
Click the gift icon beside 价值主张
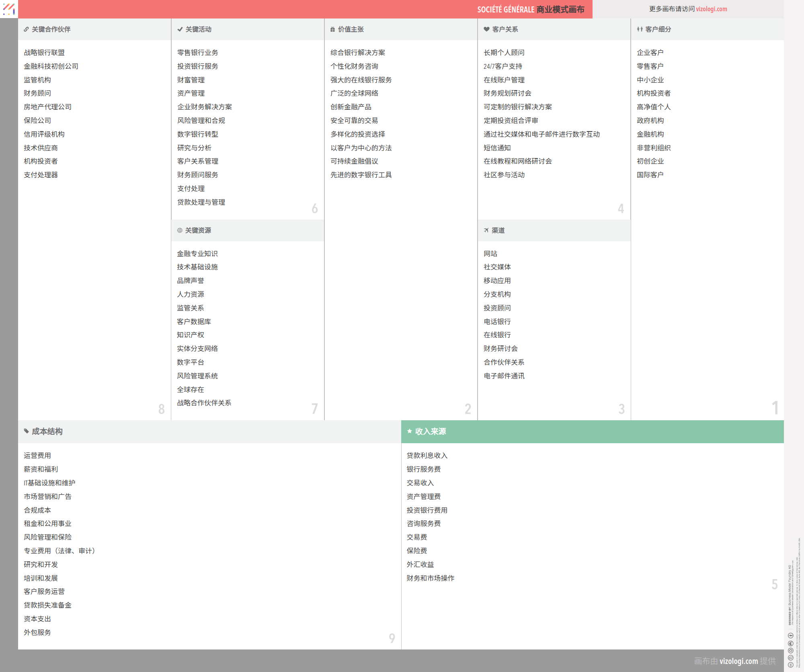(x=332, y=29)
